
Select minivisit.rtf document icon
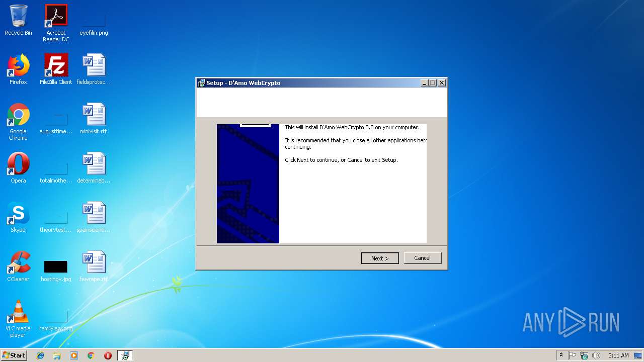pyautogui.click(x=94, y=119)
